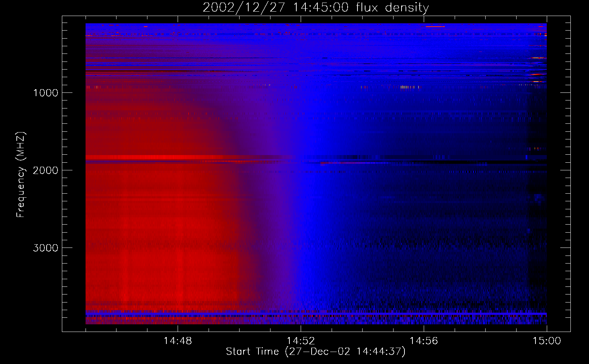The image size is (589, 364).
Task: Click the plot title '2002/12/27 14:45:00 flux density'
Action: pos(316,8)
